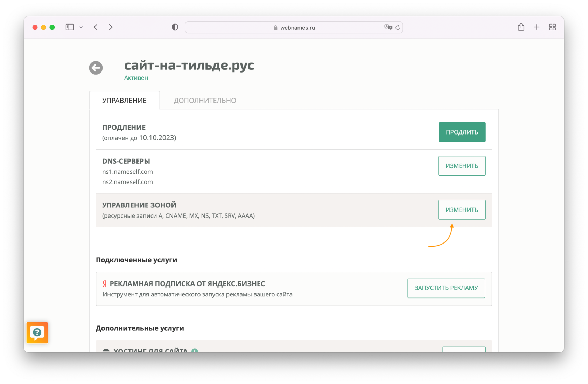588x384 pixels.
Task: Click the ЗАПУСТИТЬ РЕКЛАМУ button
Action: pos(446,288)
